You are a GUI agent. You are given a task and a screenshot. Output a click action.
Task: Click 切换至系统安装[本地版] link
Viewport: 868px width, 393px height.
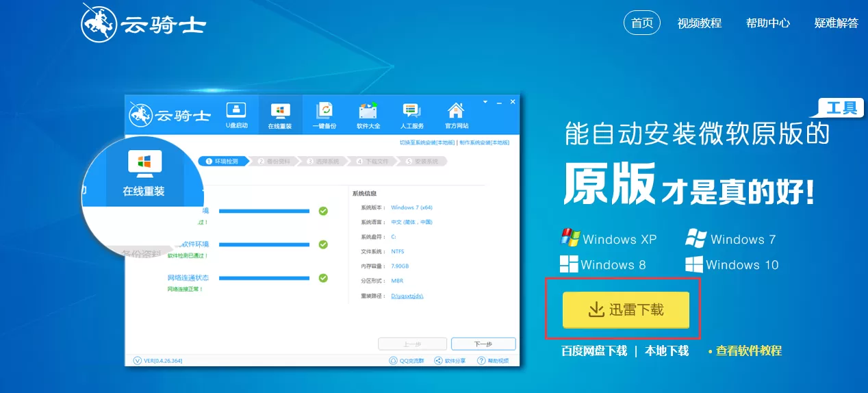coord(427,142)
